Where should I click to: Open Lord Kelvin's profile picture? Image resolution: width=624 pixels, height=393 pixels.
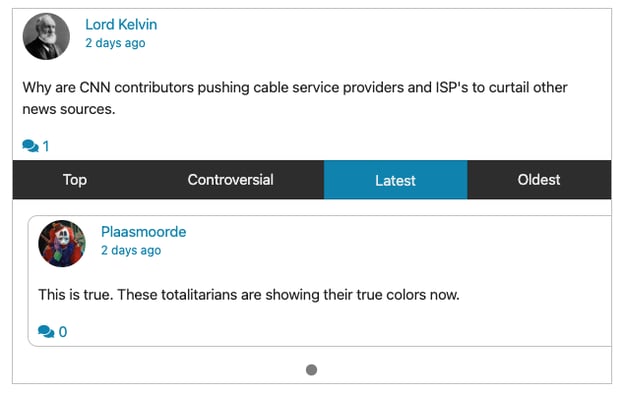click(x=46, y=37)
